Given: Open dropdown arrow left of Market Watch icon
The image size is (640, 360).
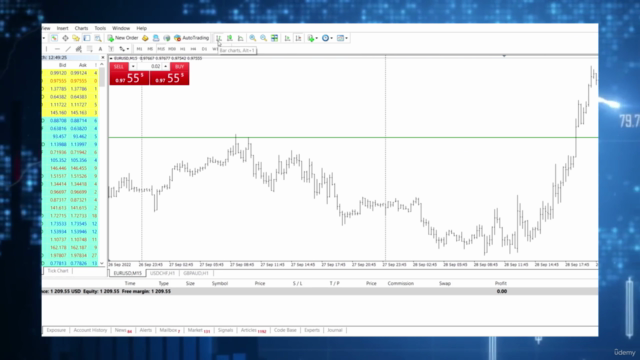Looking at the screenshot, I should pyautogui.click(x=44, y=38).
